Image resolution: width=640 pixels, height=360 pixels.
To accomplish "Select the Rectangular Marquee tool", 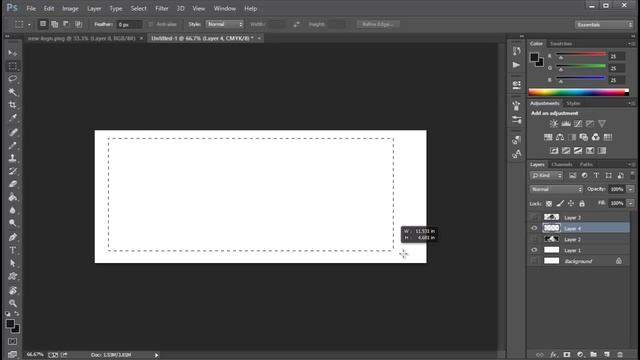I will [x=13, y=66].
